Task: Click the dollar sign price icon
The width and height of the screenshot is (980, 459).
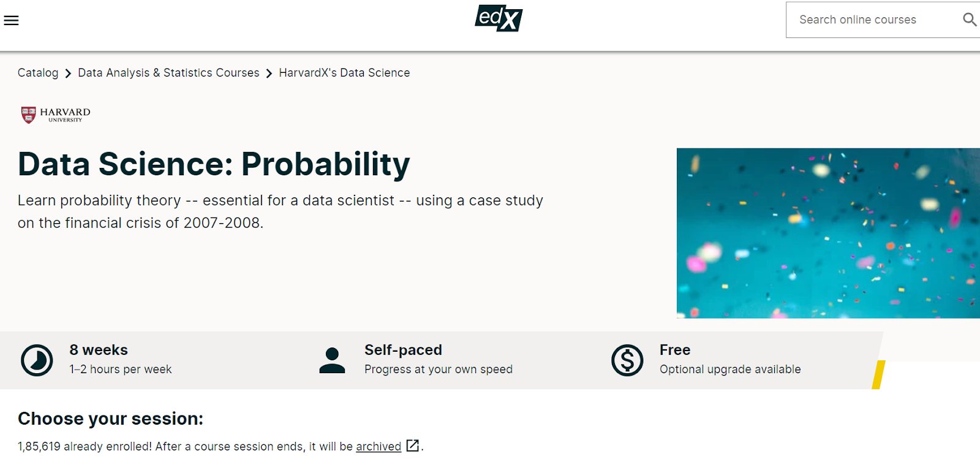Action: [627, 360]
